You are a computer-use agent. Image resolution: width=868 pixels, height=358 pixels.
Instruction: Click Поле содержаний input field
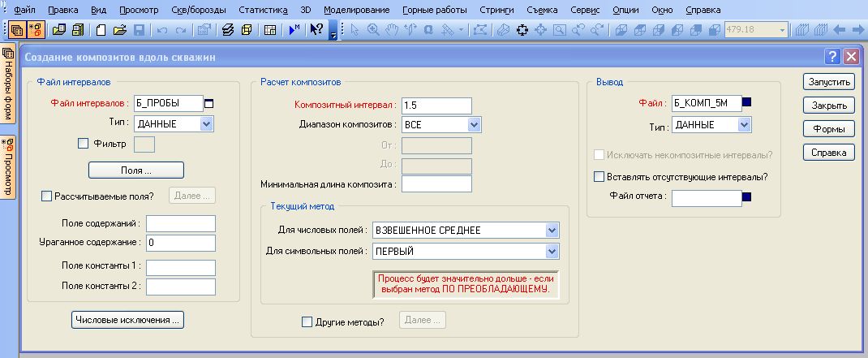pos(180,223)
